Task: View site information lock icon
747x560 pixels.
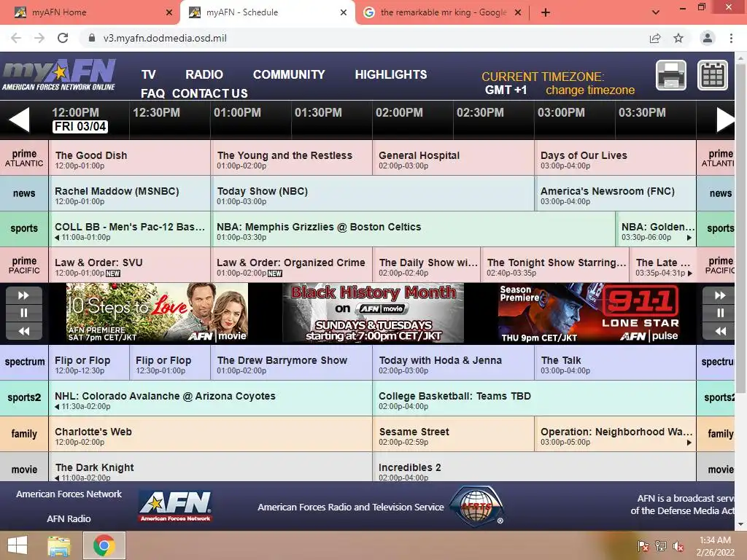Action: coord(92,38)
